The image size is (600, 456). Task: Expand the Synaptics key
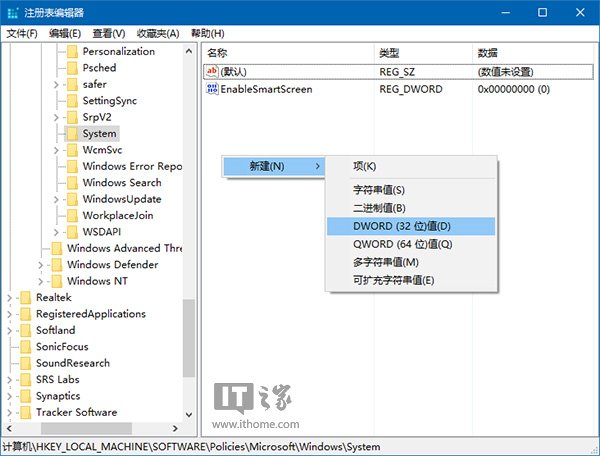pyautogui.click(x=10, y=396)
